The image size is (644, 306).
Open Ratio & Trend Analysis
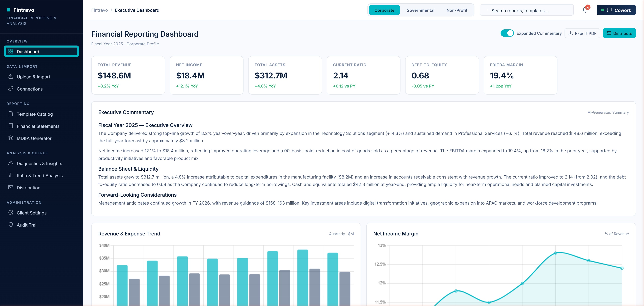coord(40,176)
